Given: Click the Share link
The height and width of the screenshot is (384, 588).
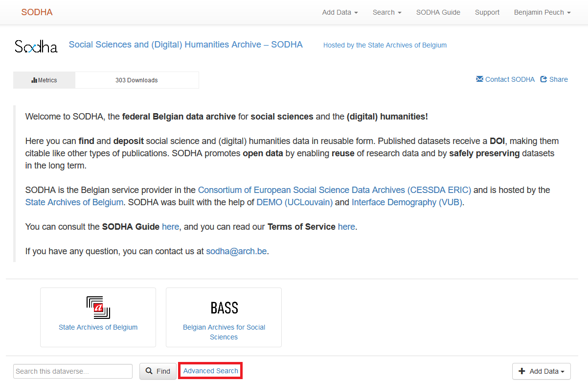Looking at the screenshot, I should [554, 79].
